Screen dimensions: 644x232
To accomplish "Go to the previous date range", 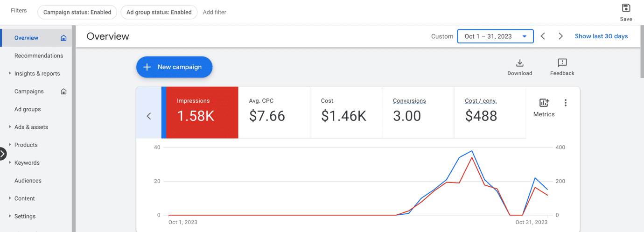I will (543, 36).
